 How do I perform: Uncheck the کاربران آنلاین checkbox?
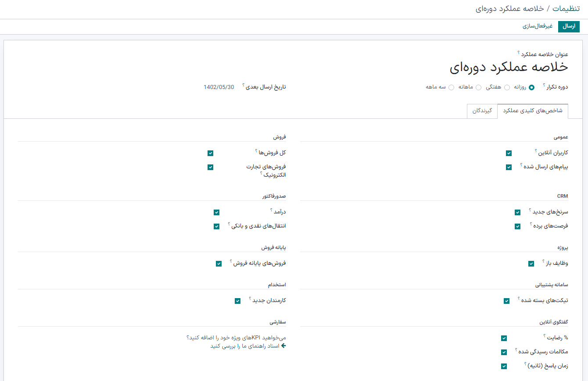tap(509, 153)
